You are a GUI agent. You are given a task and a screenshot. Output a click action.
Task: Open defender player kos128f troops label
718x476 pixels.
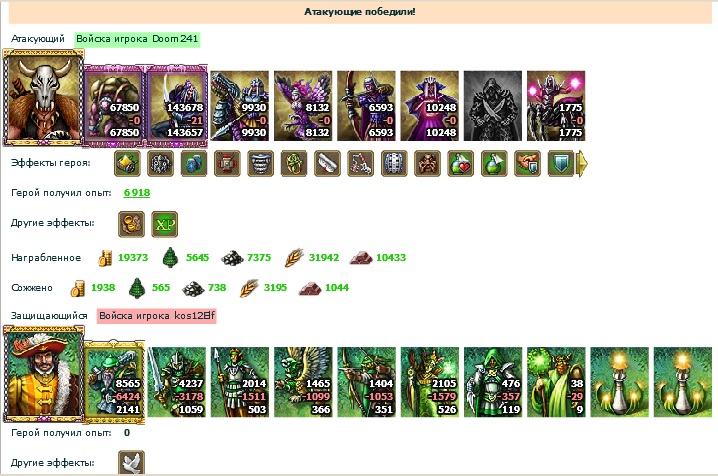[157, 316]
